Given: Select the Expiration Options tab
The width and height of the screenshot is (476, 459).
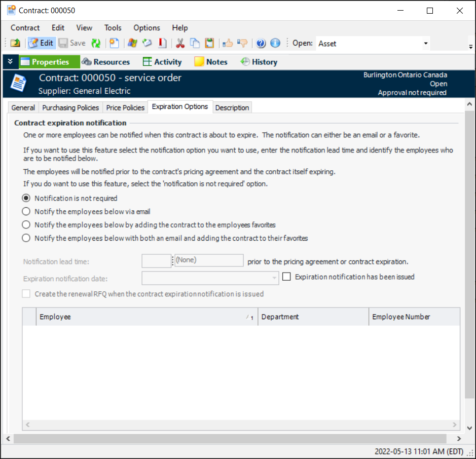Looking at the screenshot, I should click(180, 107).
